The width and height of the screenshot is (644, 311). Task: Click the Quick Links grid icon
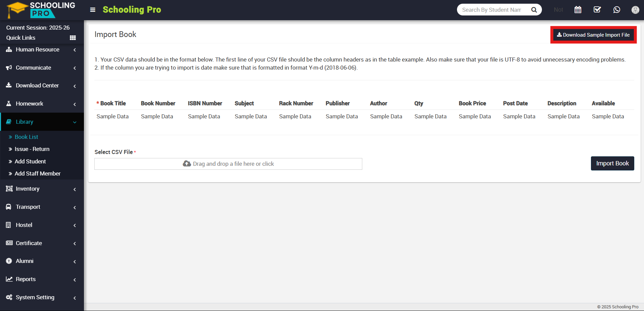point(73,38)
